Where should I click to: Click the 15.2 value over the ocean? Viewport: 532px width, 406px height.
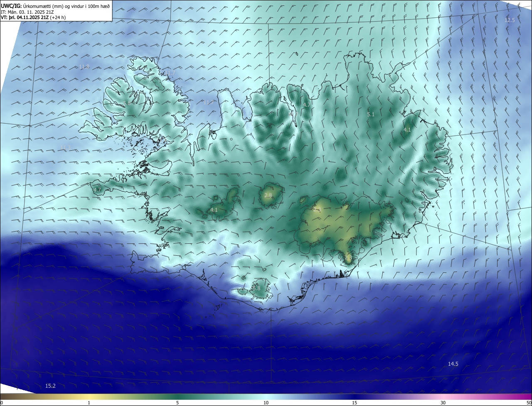tap(50, 386)
